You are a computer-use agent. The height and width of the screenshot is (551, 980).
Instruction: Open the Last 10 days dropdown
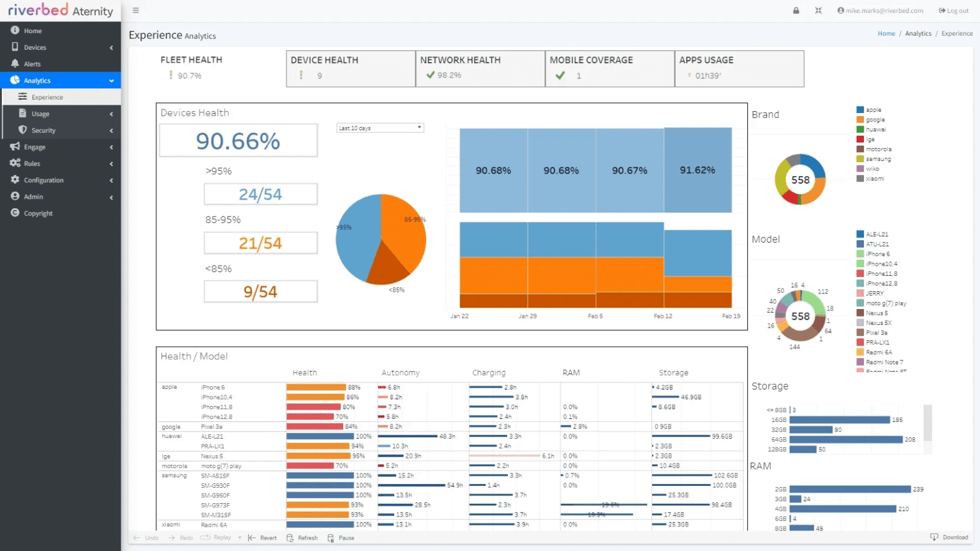point(380,128)
